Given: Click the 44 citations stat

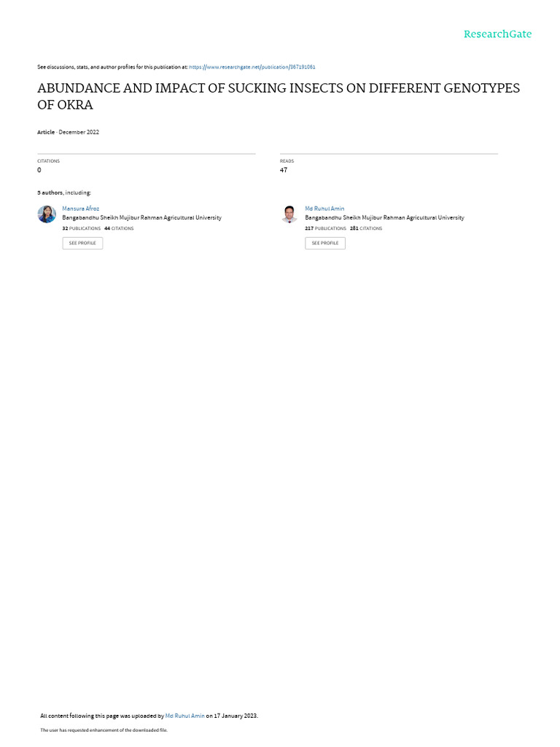Looking at the screenshot, I should pyautogui.click(x=119, y=228).
